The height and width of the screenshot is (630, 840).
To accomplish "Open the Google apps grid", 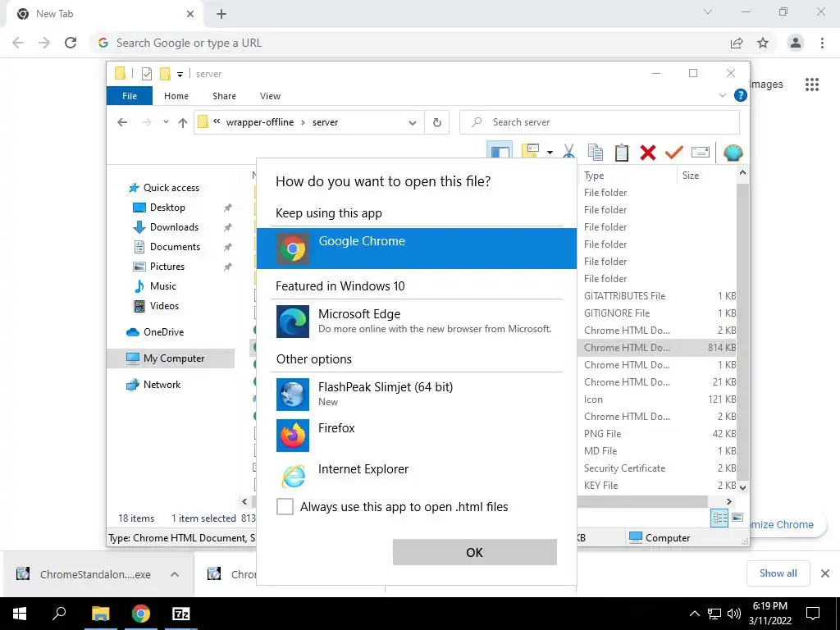I will tap(812, 84).
